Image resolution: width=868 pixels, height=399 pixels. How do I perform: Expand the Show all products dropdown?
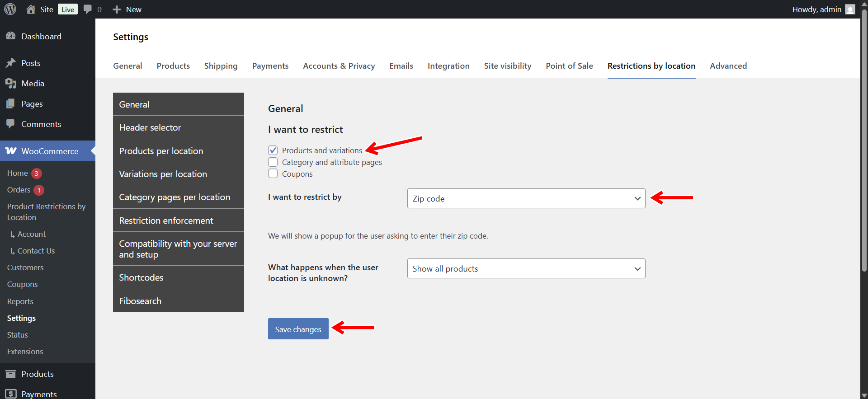[526, 268]
